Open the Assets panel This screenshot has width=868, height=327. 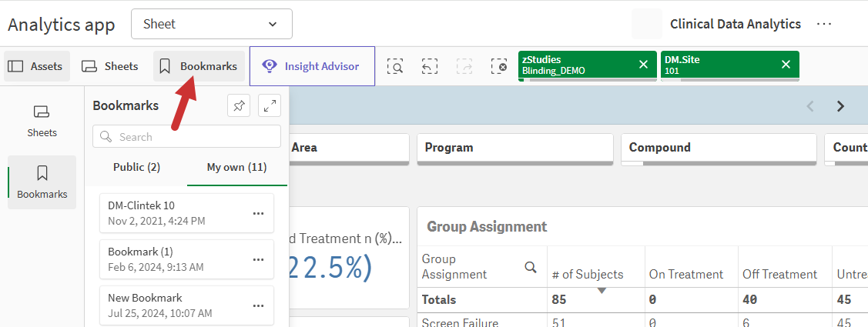[37, 66]
